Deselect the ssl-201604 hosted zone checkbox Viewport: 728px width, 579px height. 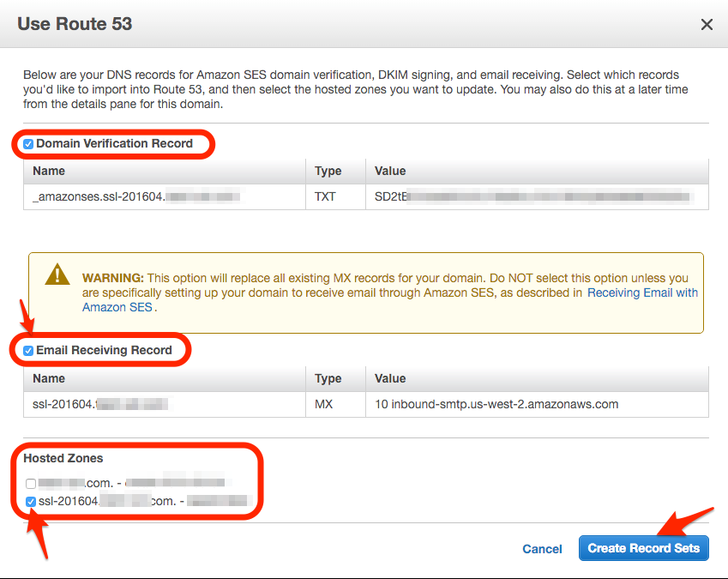31,501
